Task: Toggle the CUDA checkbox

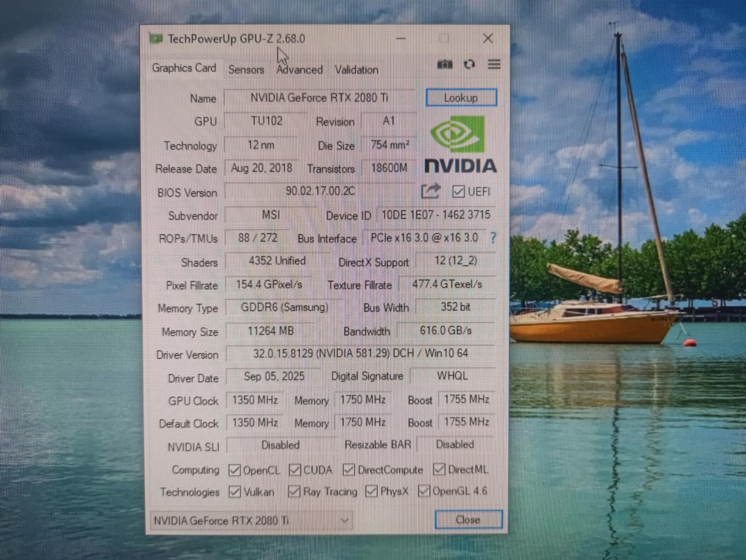Action: 295,469
